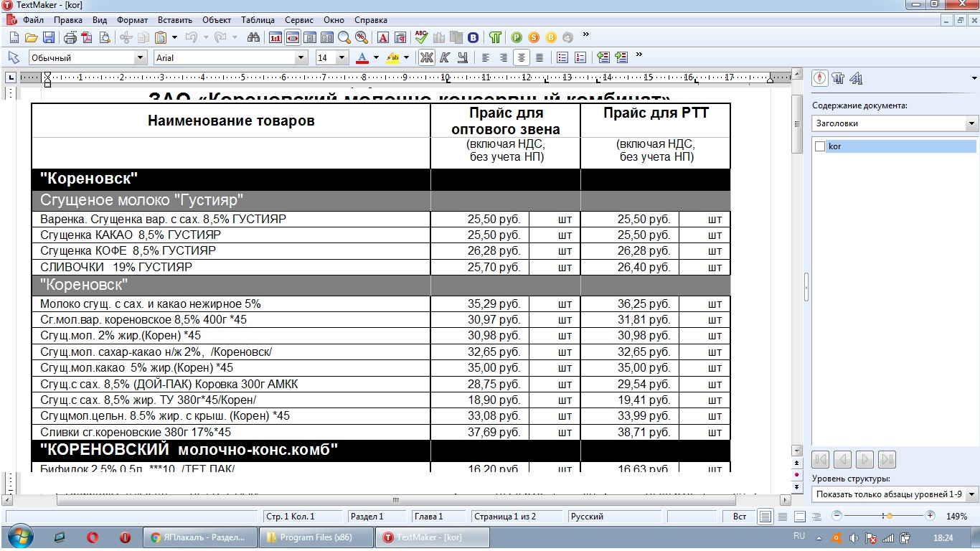
Task: Toggle the bulleted list
Action: (562, 57)
